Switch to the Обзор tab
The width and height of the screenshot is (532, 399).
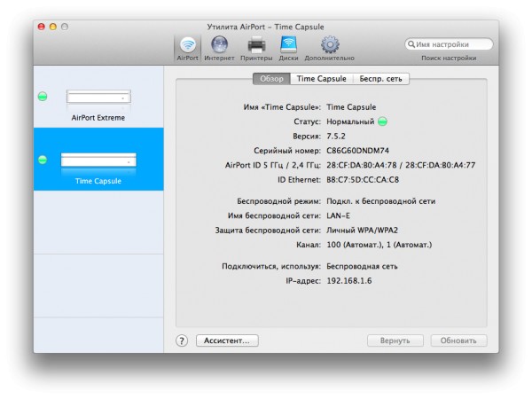tap(272, 79)
